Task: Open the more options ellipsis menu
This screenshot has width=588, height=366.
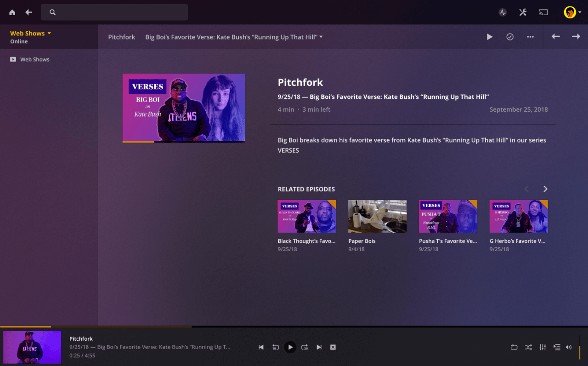Action: click(531, 37)
